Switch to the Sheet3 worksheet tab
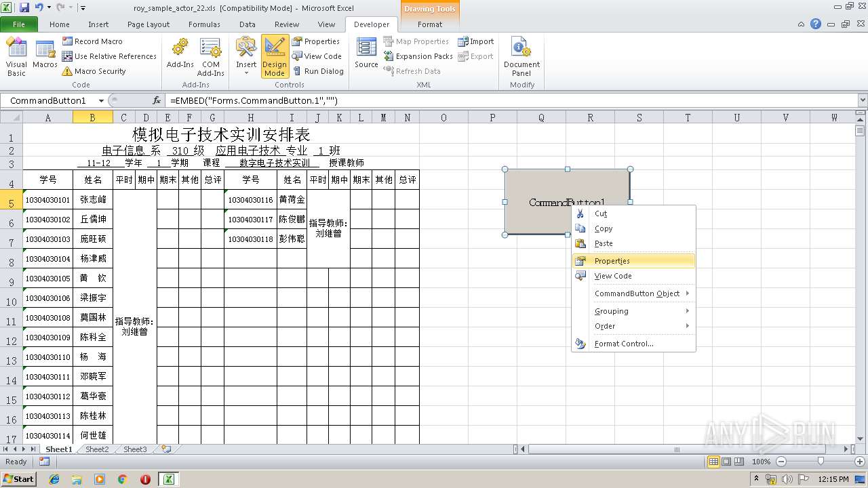Screen dimensions: 868x488 [135, 449]
